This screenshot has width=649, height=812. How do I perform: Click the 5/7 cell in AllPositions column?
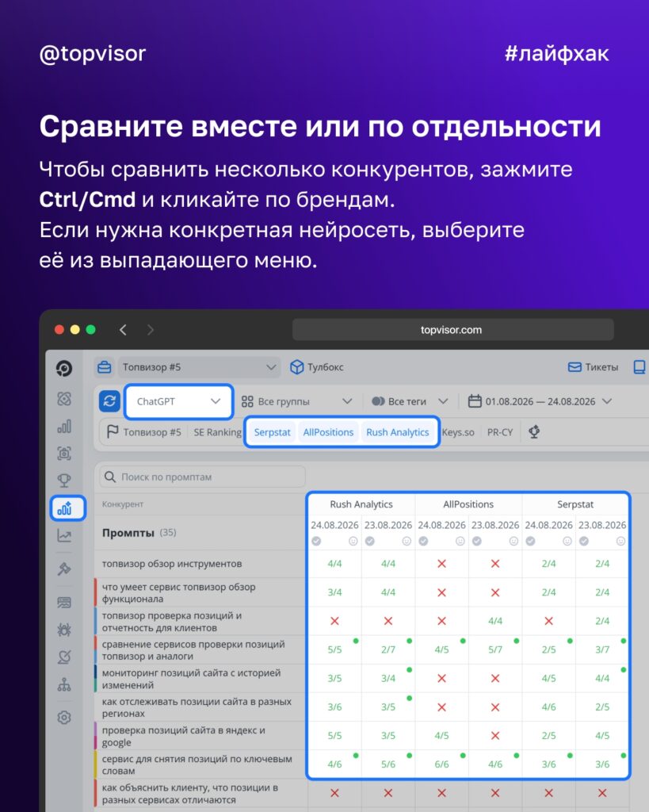point(495,649)
